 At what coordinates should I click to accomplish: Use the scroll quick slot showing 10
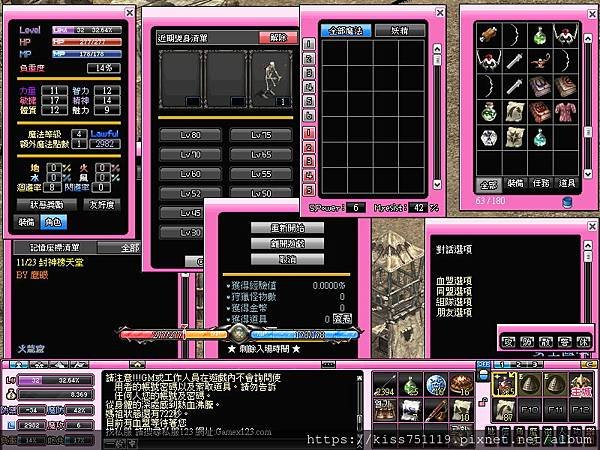click(461, 410)
